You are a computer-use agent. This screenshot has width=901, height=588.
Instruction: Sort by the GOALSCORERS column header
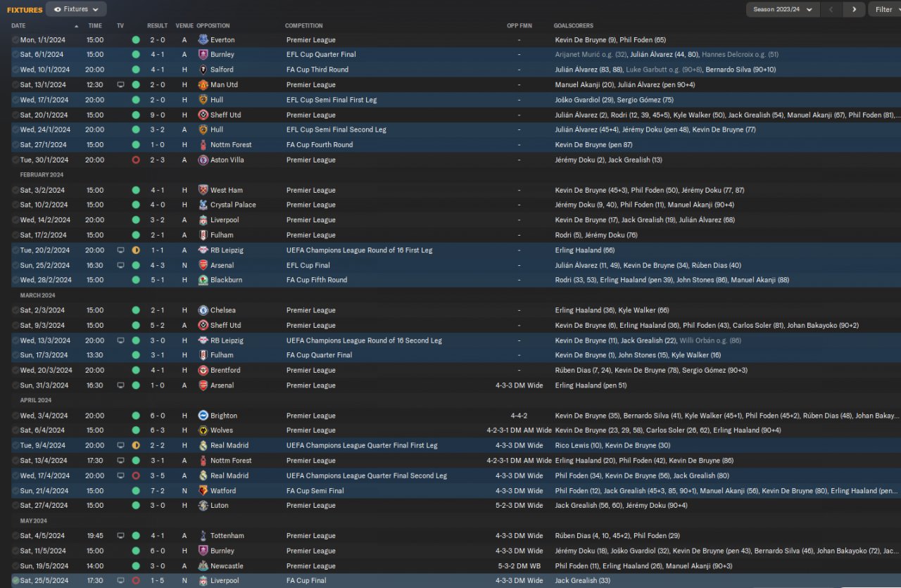click(574, 26)
